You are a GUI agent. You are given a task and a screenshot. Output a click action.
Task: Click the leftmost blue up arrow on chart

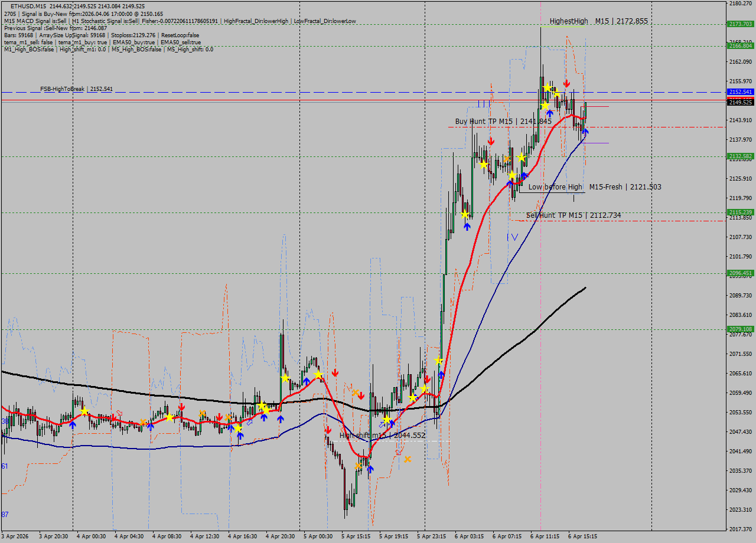(x=72, y=424)
